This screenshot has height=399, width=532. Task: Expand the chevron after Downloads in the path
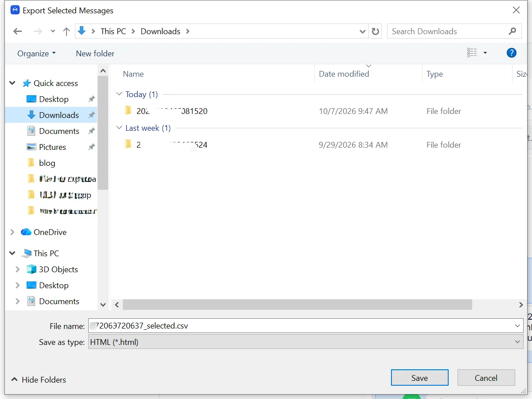[188, 31]
